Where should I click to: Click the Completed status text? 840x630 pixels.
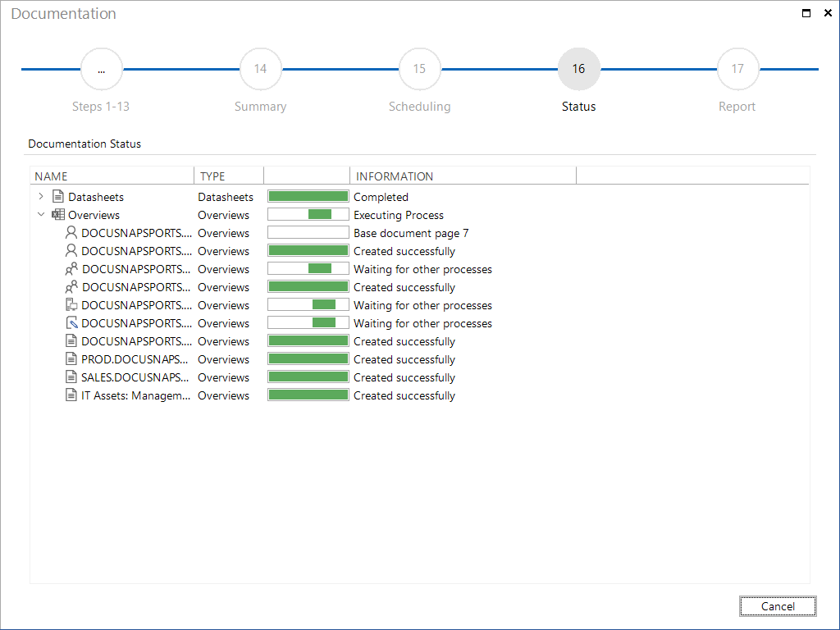pyautogui.click(x=381, y=197)
